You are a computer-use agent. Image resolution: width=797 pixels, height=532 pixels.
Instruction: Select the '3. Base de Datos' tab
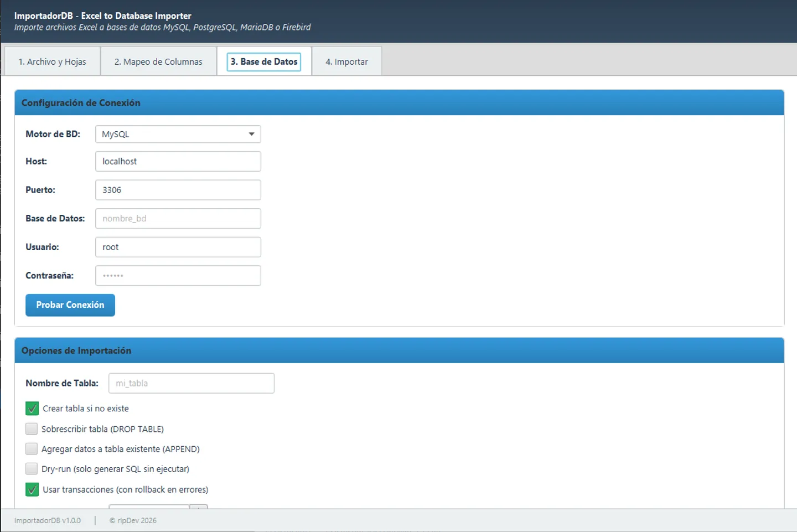tap(263, 61)
